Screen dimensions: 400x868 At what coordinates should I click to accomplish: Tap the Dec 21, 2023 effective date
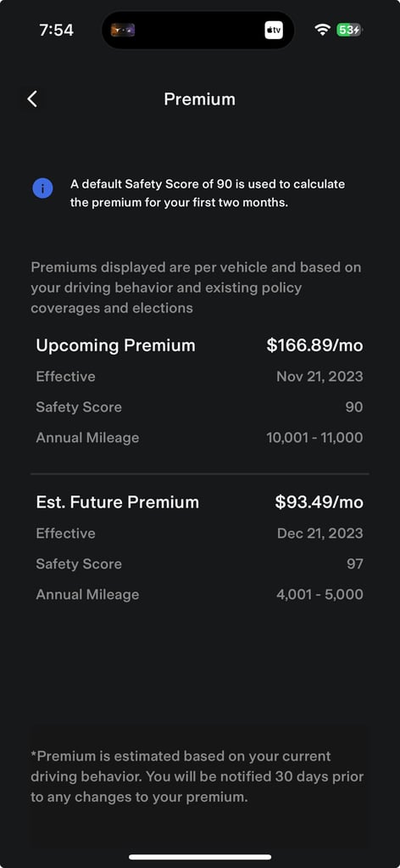tap(320, 533)
